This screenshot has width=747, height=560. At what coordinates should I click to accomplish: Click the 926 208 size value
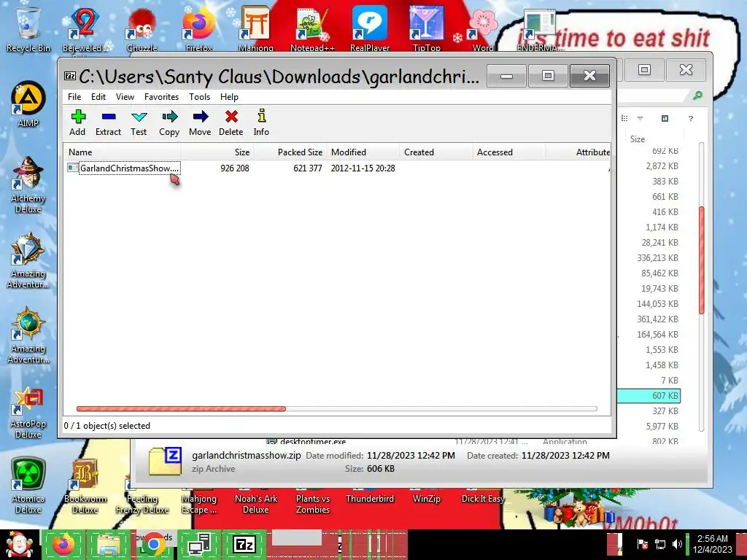[x=235, y=168]
